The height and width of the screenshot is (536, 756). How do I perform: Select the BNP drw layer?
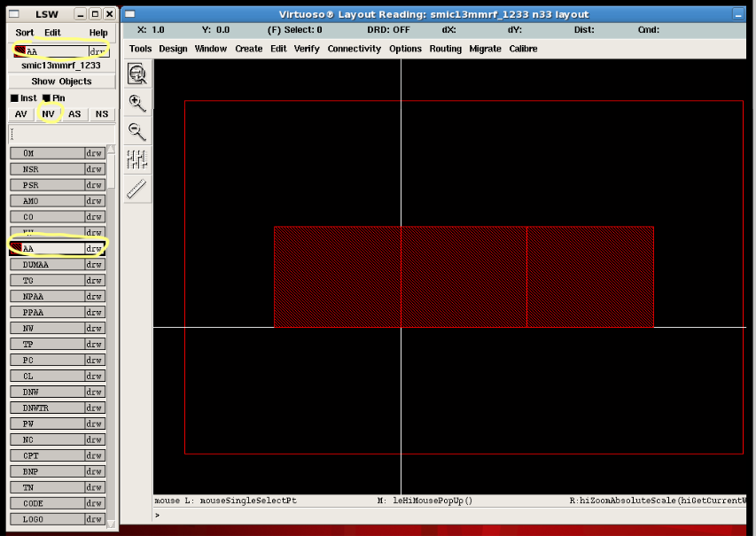click(x=58, y=471)
